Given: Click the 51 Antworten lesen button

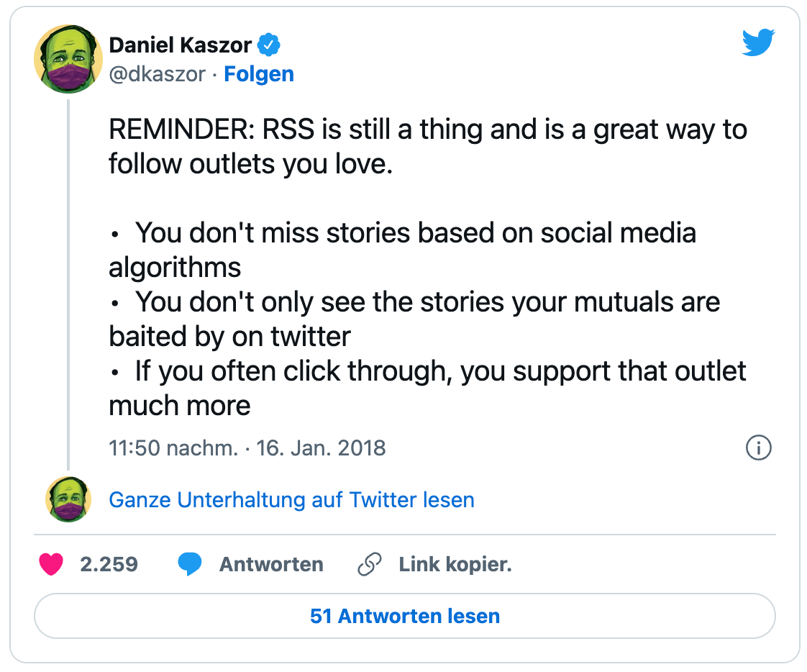Looking at the screenshot, I should (x=404, y=616).
